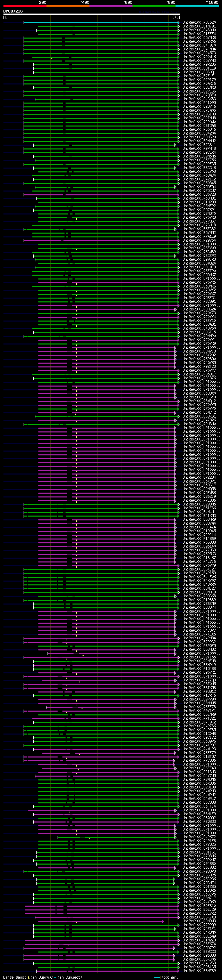The image size is (222, 980).
Task: Select hit label UniRef100_Q29DM5
Action: 199,504
